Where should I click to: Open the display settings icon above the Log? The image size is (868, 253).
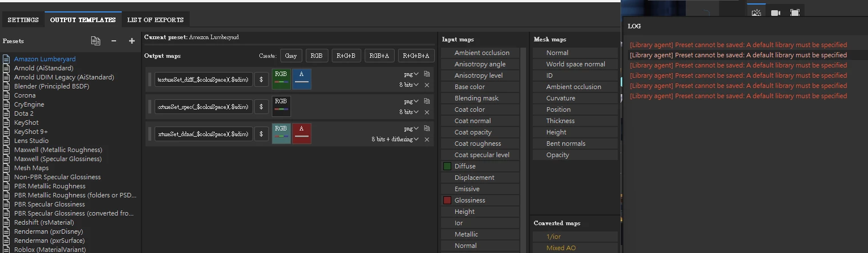click(756, 13)
